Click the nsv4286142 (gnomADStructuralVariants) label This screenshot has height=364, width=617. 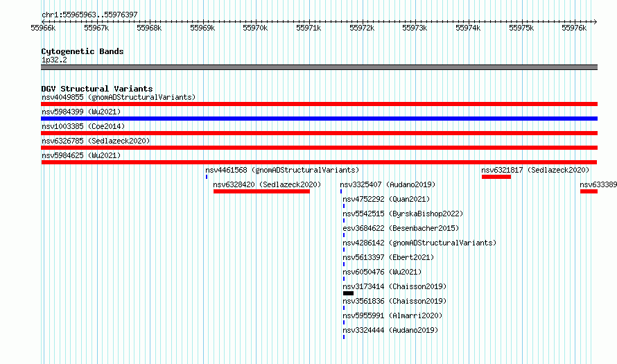point(419,243)
